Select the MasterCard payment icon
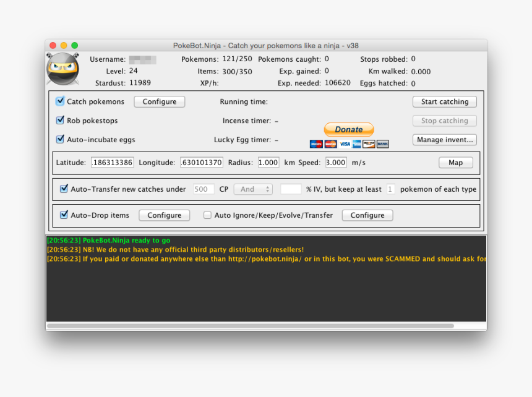The image size is (532, 397). tap(330, 143)
